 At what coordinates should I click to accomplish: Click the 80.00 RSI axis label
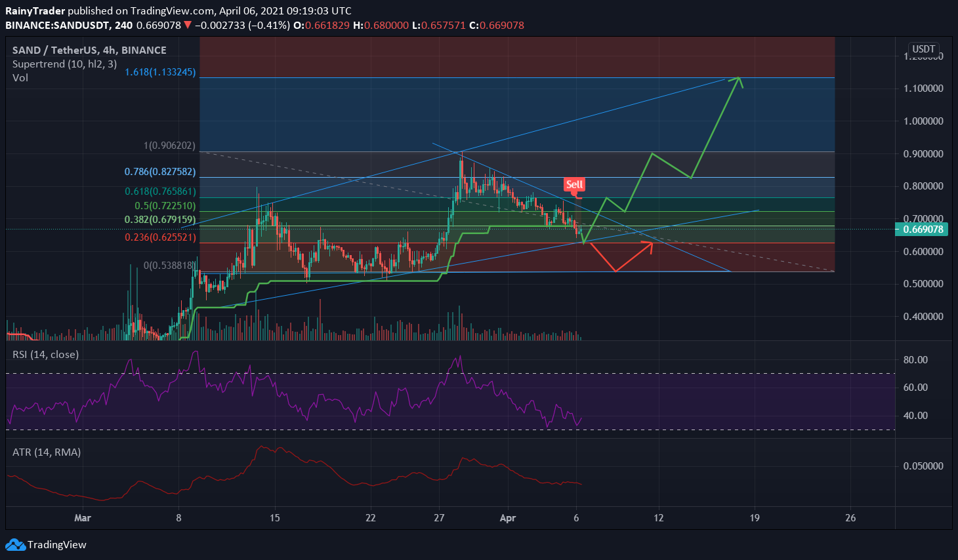pos(915,359)
